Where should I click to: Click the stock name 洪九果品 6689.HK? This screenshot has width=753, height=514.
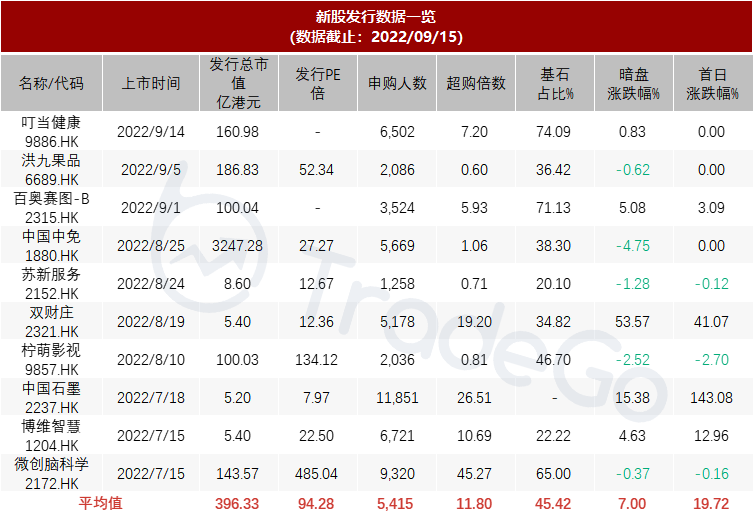[x=51, y=170]
